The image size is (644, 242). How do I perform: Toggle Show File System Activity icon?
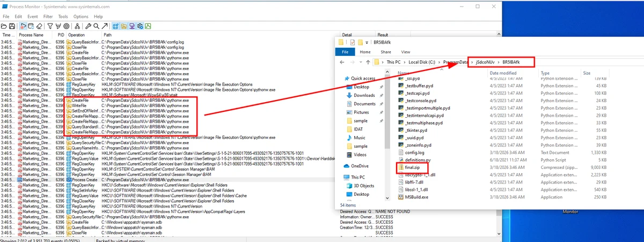[x=123, y=26]
